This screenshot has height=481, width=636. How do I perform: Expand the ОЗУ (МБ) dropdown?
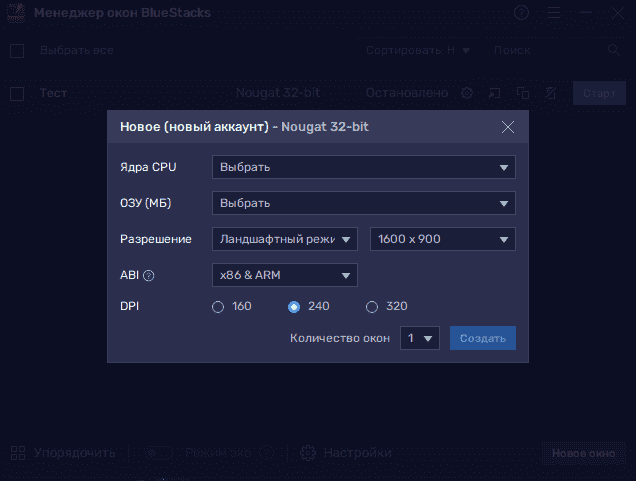click(363, 204)
